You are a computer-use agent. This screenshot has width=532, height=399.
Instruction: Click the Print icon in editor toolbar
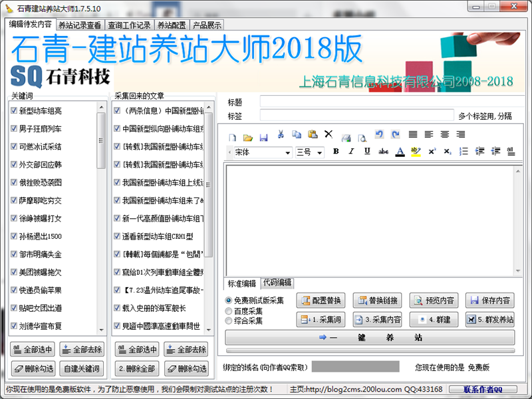346,137
